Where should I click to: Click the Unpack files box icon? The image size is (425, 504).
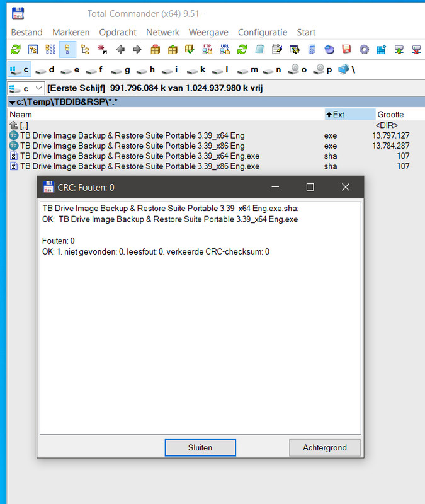pyautogui.click(x=173, y=50)
